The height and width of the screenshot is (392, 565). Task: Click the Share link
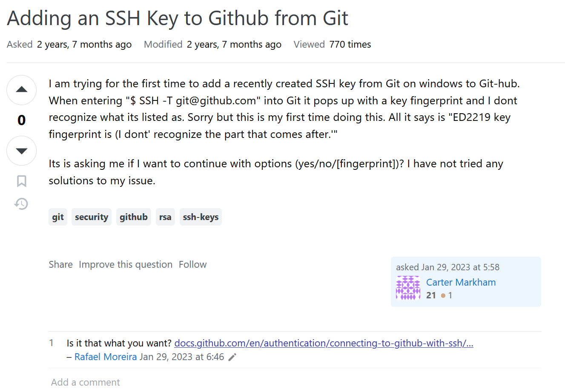click(x=60, y=265)
